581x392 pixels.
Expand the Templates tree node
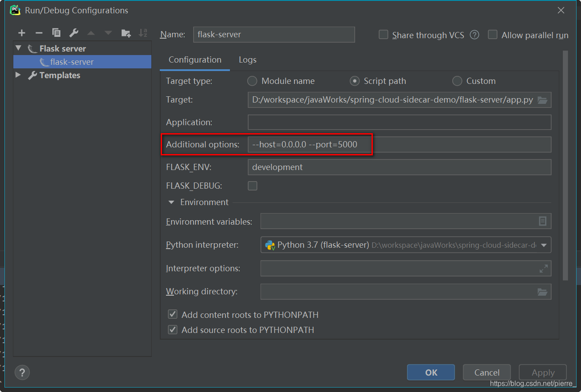[x=18, y=75]
